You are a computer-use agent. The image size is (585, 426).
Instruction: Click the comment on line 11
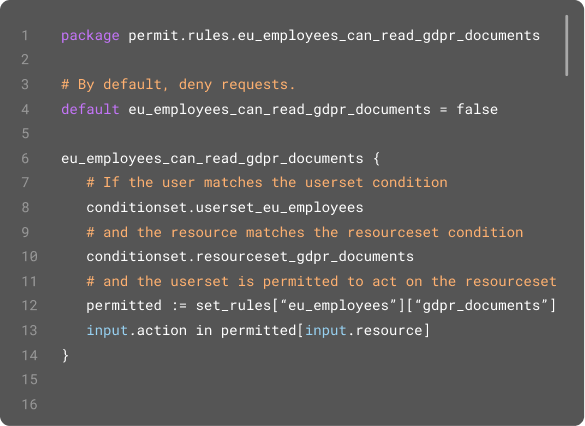point(322,281)
